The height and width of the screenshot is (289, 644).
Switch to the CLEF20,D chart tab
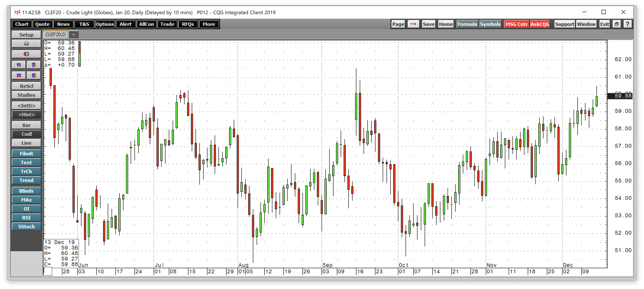(x=55, y=35)
